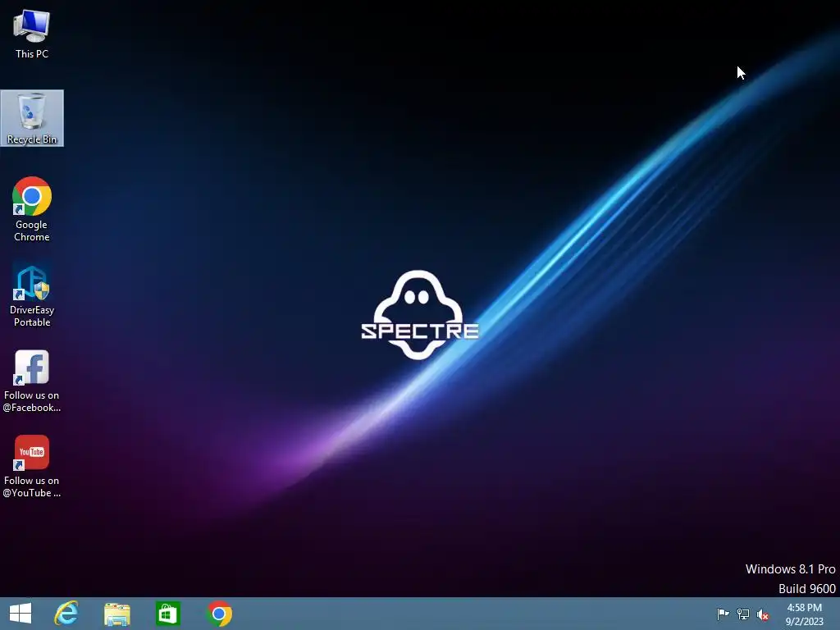The height and width of the screenshot is (630, 840).
Task: Click the muted speaker volume icon
Action: point(762,614)
